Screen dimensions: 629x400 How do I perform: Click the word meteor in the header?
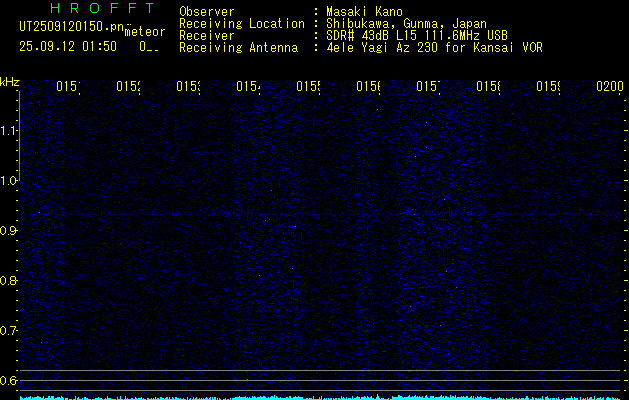click(x=145, y=32)
